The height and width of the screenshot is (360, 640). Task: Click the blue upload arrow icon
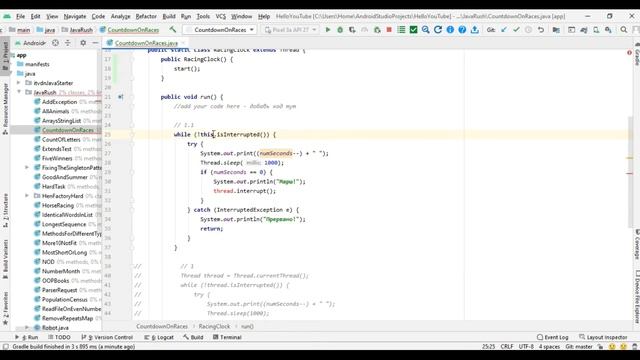[x=474, y=30]
